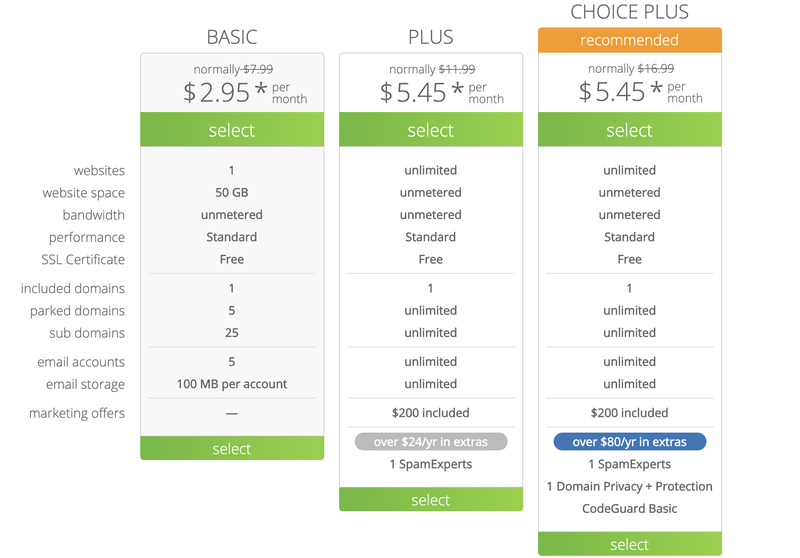Click the blue over $80/yr in extras badge
The image size is (800, 558).
(630, 442)
